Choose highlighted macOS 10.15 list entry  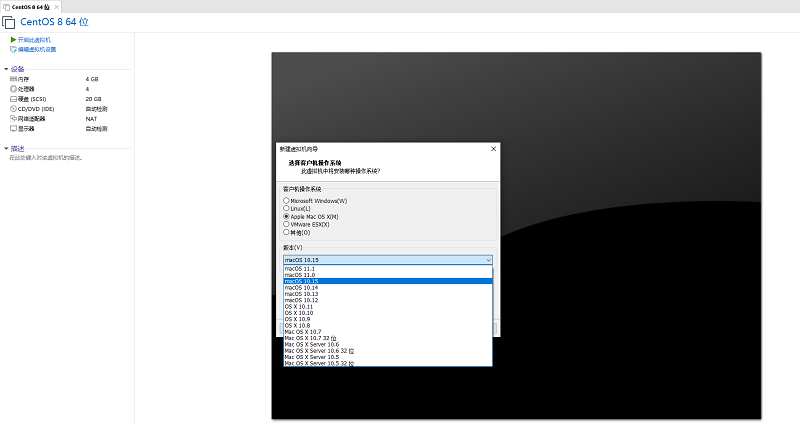coord(388,281)
